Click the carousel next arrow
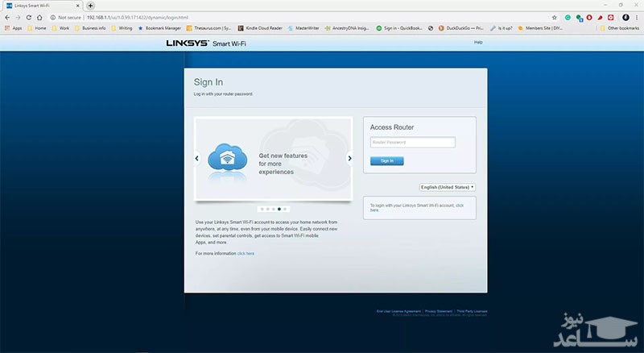The width and height of the screenshot is (644, 353). [349, 159]
